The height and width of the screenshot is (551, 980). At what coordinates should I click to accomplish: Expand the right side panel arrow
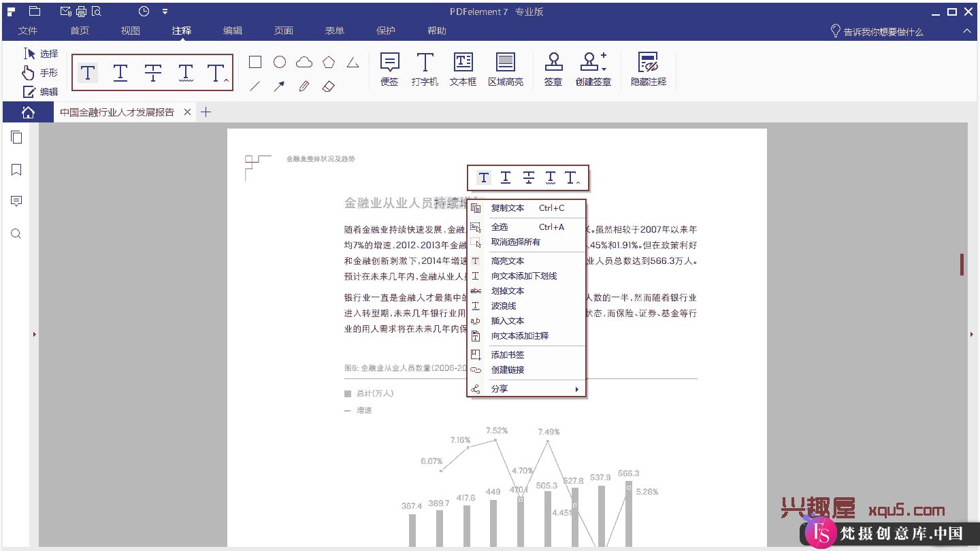click(x=972, y=334)
